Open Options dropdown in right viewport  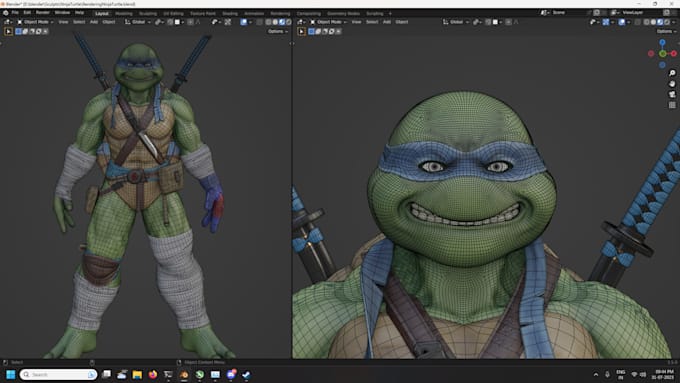coord(666,31)
